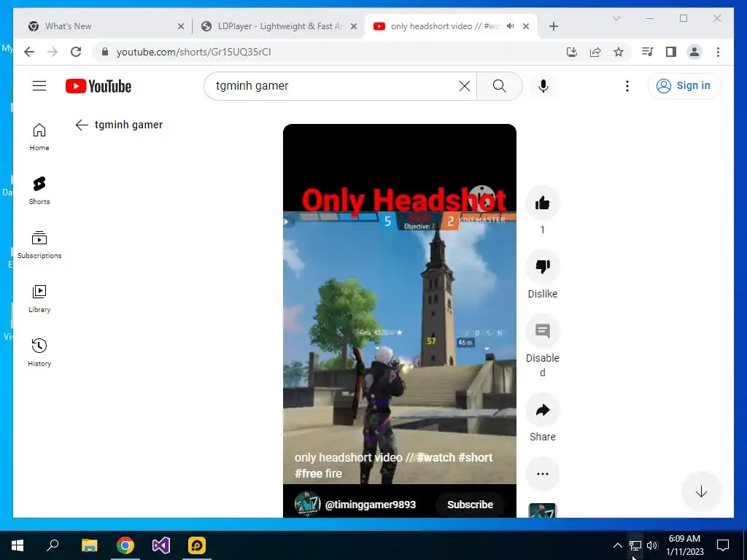Image resolution: width=747 pixels, height=560 pixels.
Task: Open the disabled comments button
Action: [x=542, y=330]
